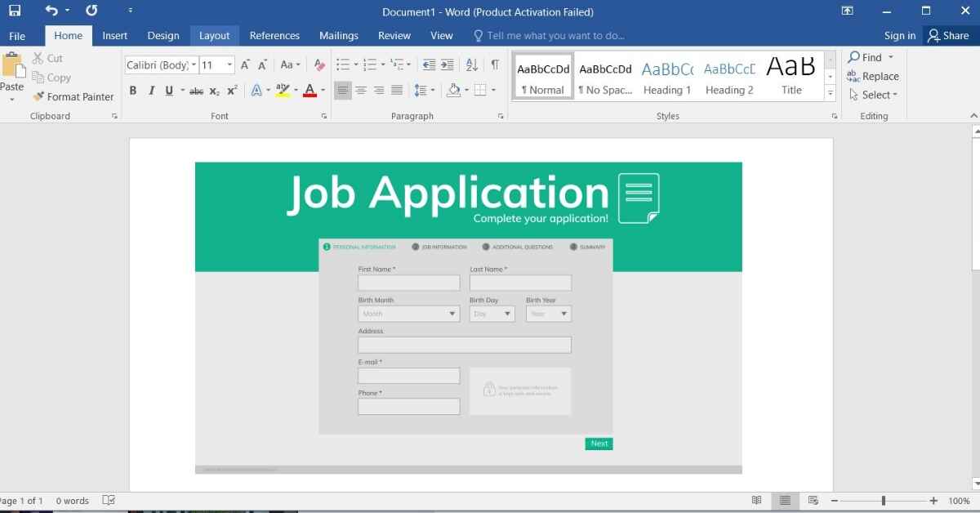Click the Sort icon in Paragraph group
980x513 pixels.
[471, 65]
